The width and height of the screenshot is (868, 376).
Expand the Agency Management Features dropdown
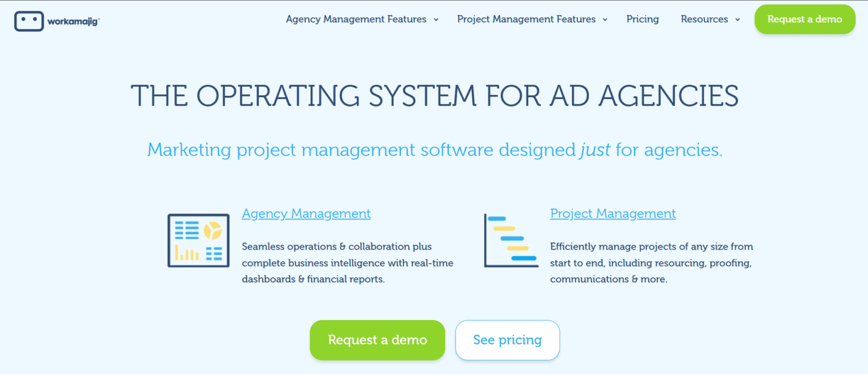pos(435,19)
